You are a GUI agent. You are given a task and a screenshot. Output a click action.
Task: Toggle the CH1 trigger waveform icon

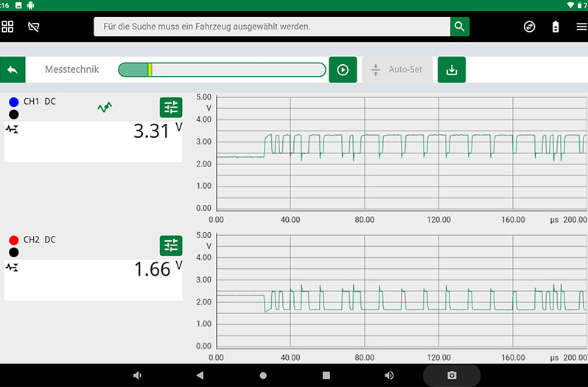click(105, 108)
